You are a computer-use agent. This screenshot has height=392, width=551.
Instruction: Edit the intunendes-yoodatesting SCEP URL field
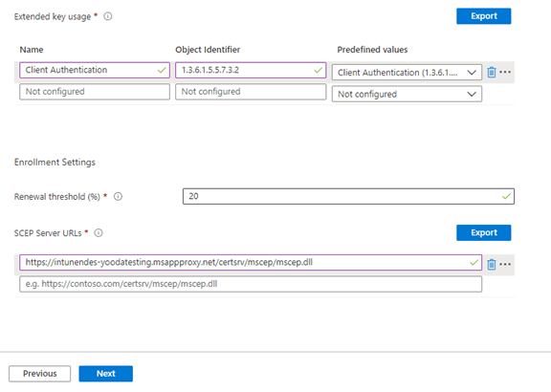pyautogui.click(x=251, y=262)
